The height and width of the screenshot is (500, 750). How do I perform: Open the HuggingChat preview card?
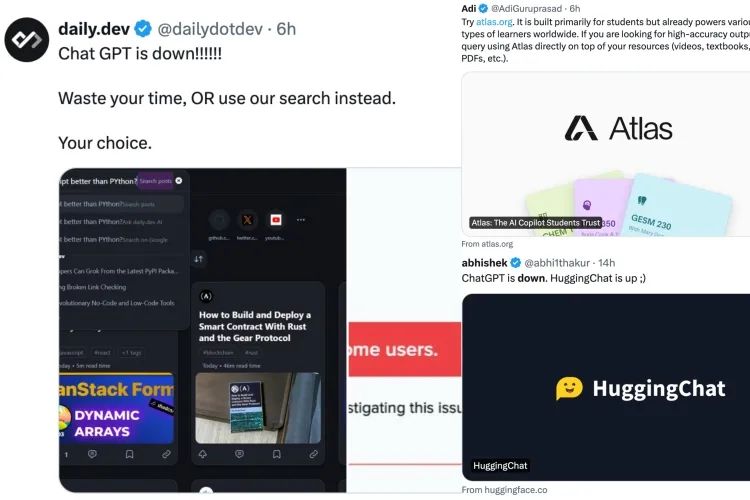pos(606,388)
